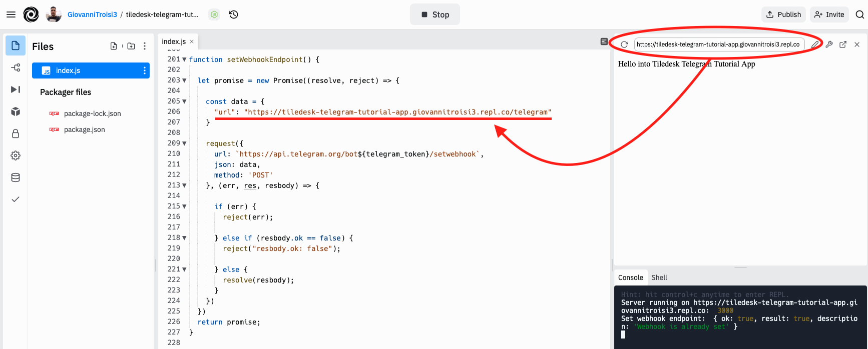Collapse the fold arrow at line 209
Viewport: 868px width, 349px height.
[x=184, y=143]
